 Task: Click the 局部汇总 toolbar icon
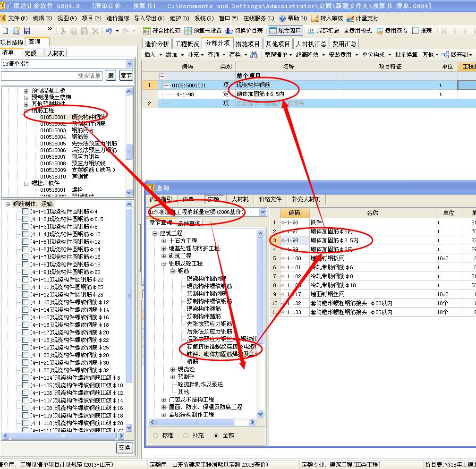pyautogui.click(x=311, y=31)
